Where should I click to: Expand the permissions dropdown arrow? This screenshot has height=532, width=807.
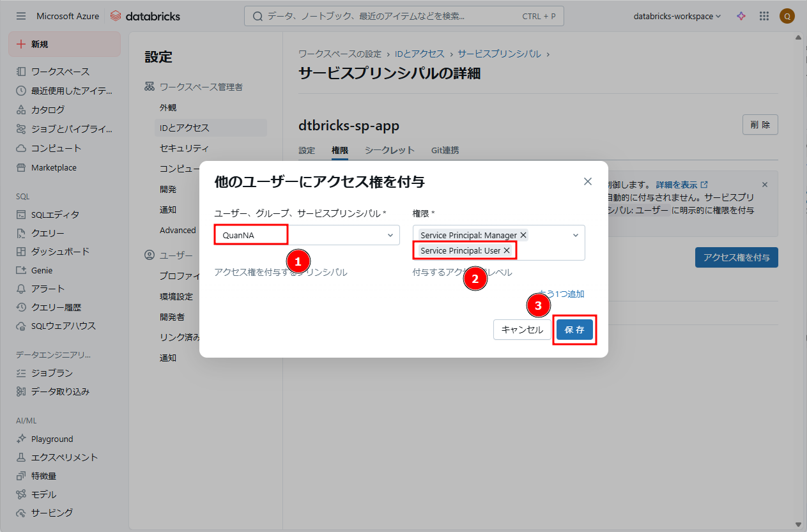tap(575, 235)
